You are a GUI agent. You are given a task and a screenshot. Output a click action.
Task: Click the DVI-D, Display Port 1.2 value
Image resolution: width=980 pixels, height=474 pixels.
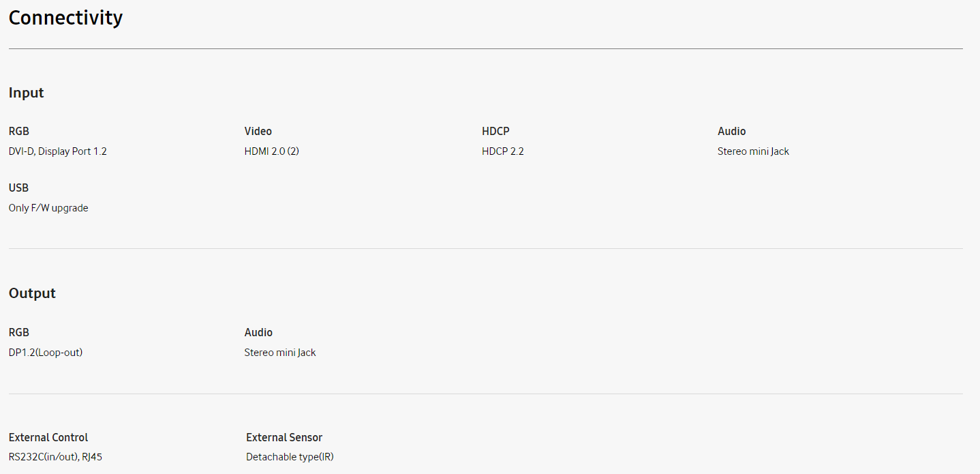coord(58,151)
